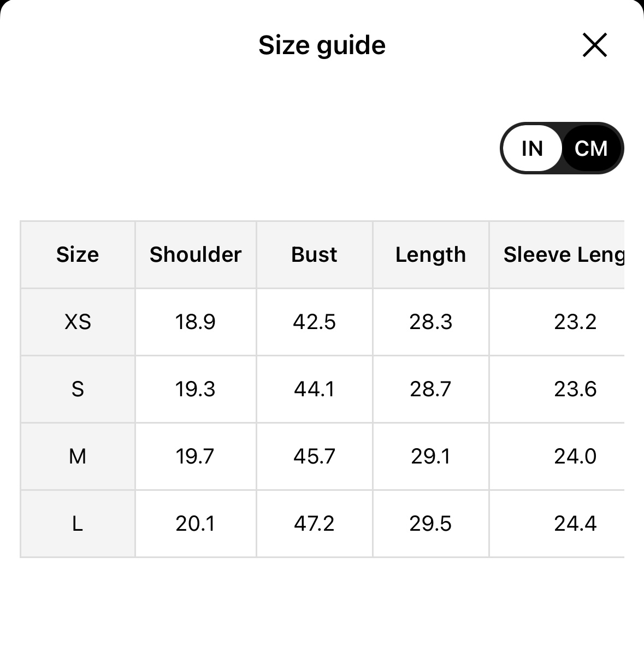
Task: Click the Length column header
Action: tap(430, 255)
